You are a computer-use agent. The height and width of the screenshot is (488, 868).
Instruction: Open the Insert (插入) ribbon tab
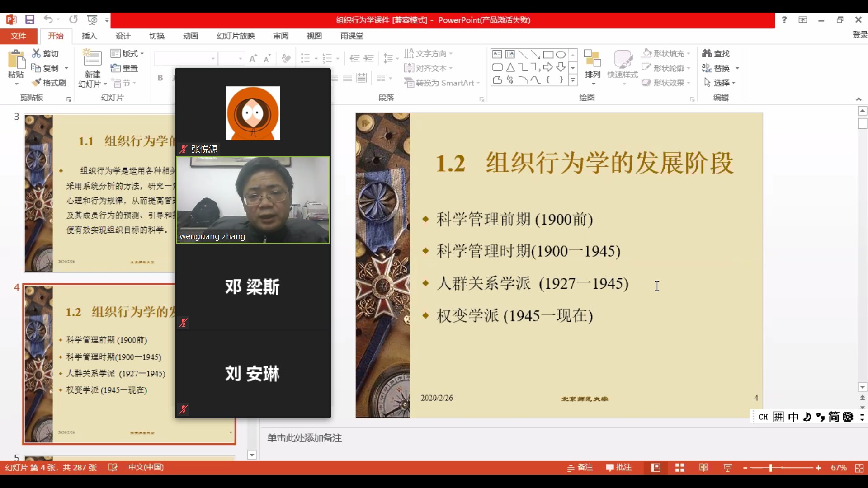[x=89, y=36]
